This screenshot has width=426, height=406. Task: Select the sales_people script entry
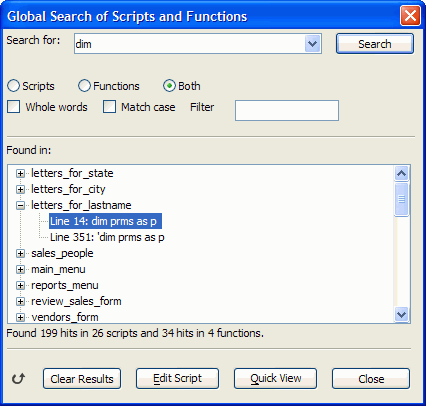(x=62, y=253)
